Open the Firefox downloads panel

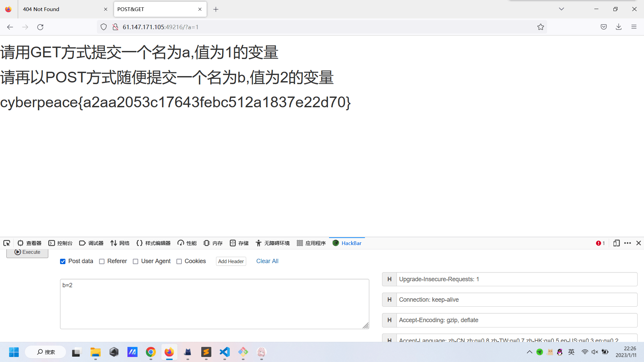click(x=619, y=27)
